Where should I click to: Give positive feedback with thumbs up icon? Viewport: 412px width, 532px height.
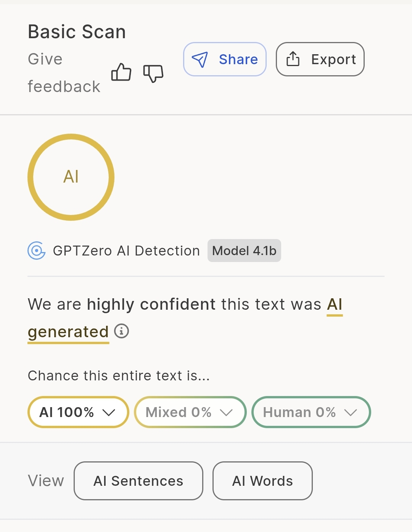121,73
